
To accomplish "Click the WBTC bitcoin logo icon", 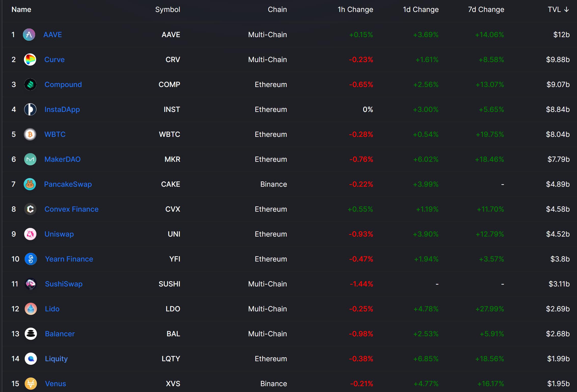I will 30,134.
